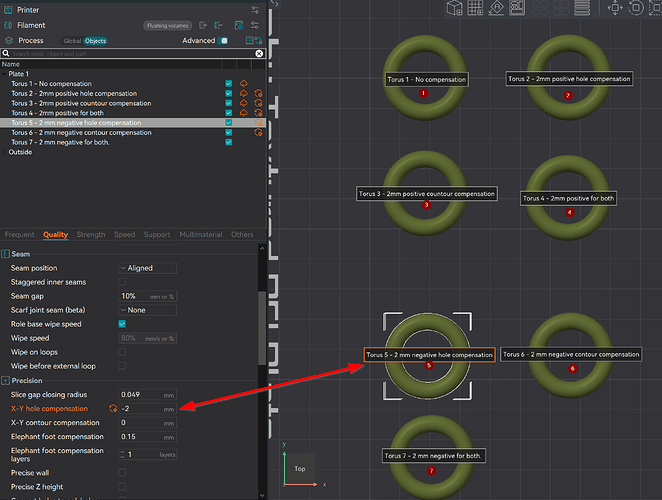
Task: Toggle printable checkbox for Torus 7
Action: [228, 142]
